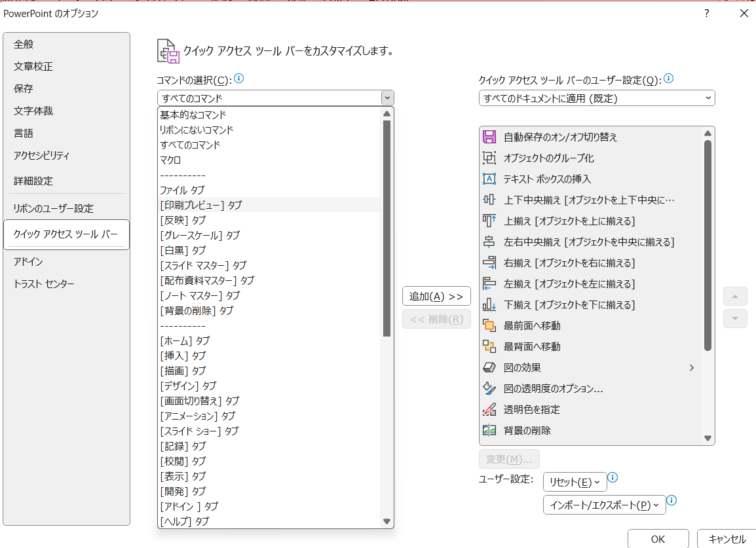756x548 pixels.
Task: Expand the 図の効果 submenu arrow
Action: coord(691,368)
